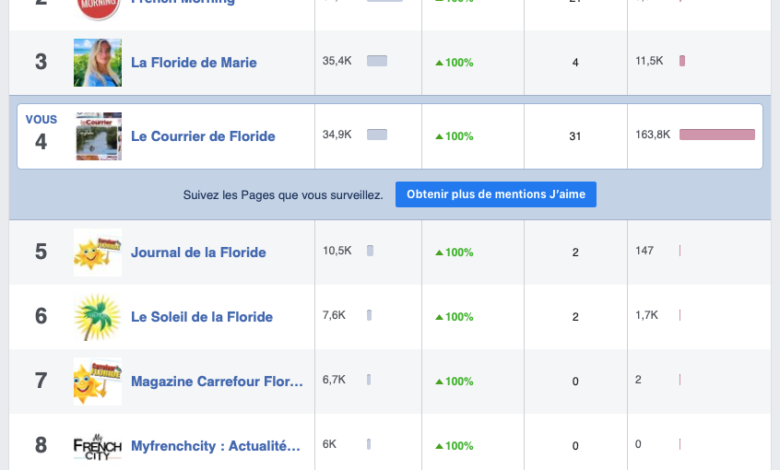The image size is (780, 470).
Task: Open Myfrenchcity : Actualité page link
Action: point(215,446)
